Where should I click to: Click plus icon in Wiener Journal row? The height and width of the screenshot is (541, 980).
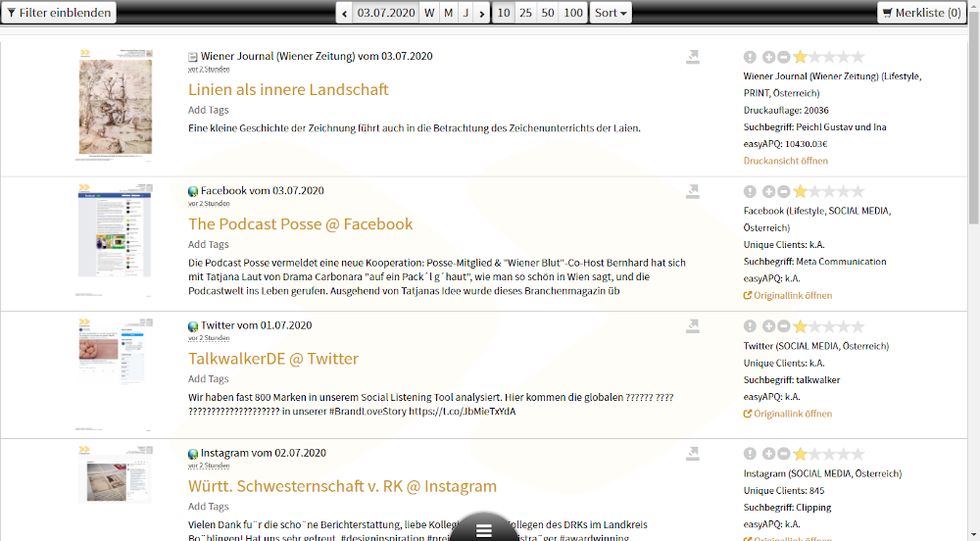pyautogui.click(x=768, y=58)
